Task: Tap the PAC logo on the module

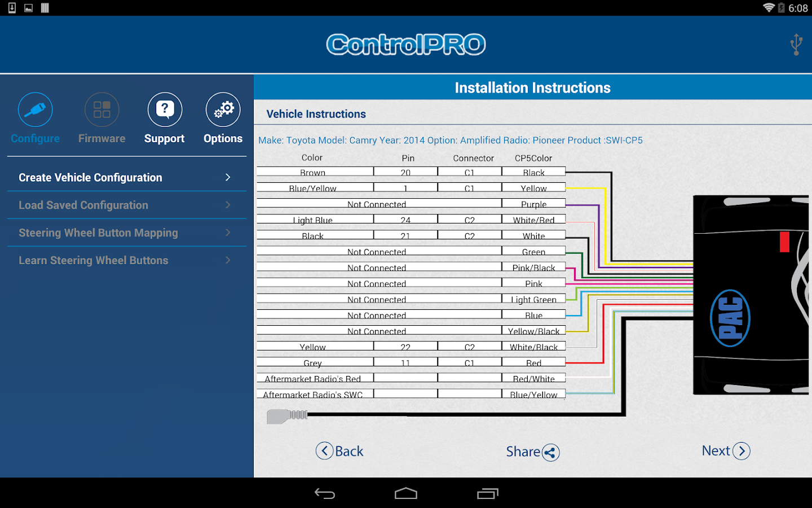Action: pyautogui.click(x=730, y=318)
